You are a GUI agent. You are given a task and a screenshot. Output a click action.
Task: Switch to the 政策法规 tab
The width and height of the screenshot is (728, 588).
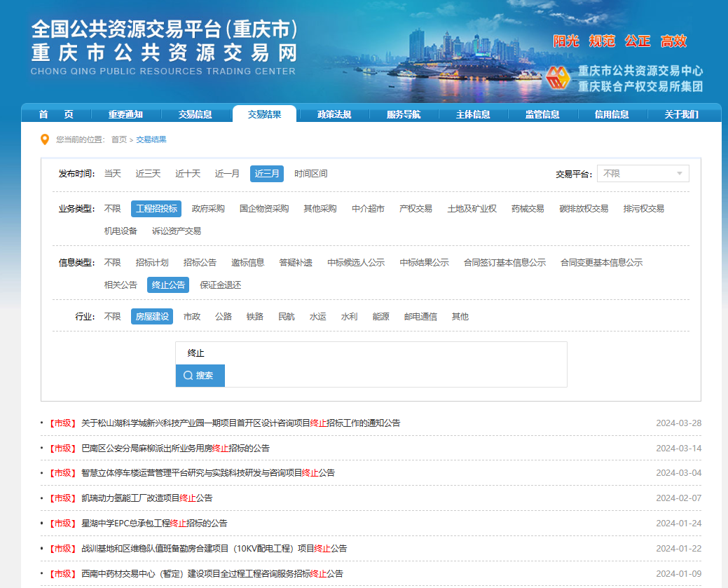coord(334,114)
